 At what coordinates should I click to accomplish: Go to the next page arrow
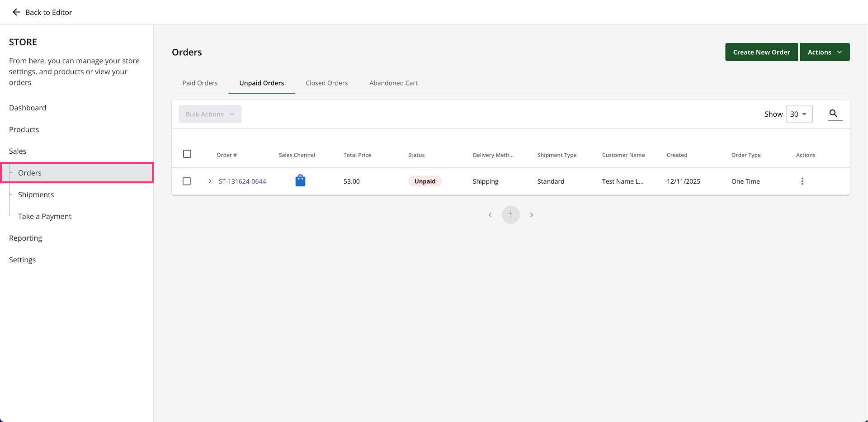tap(532, 215)
